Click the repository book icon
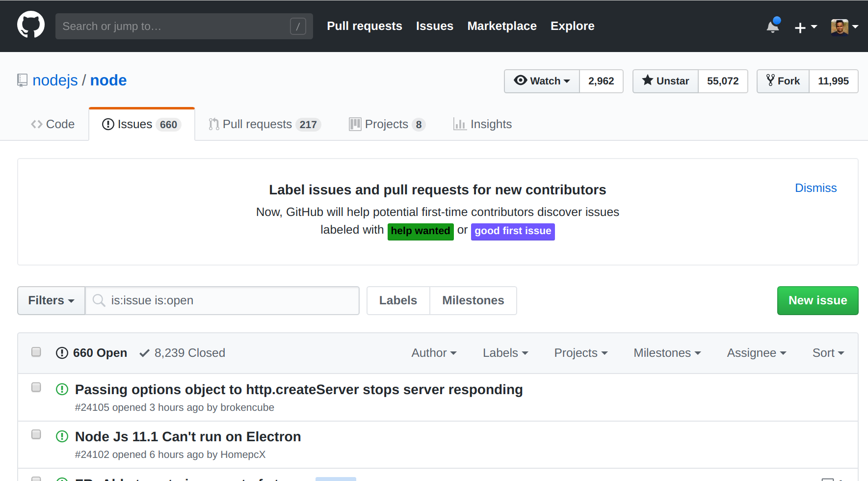Viewport: 868px width, 481px height. pos(22,80)
